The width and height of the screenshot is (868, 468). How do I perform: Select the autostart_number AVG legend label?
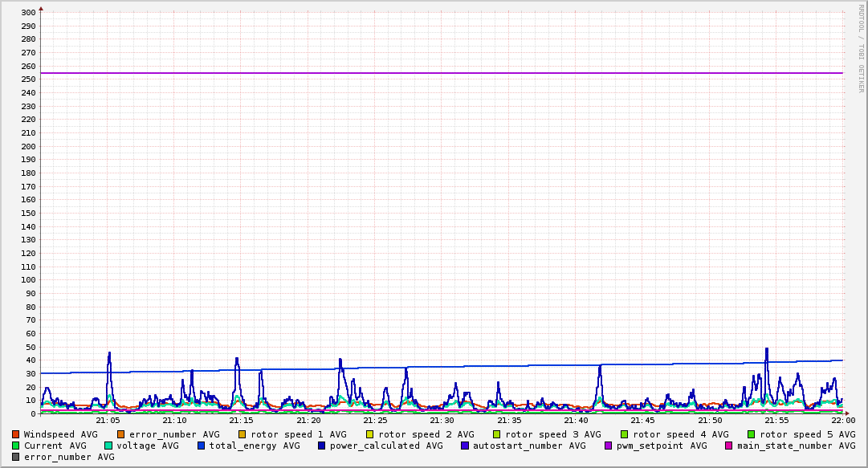[529, 446]
